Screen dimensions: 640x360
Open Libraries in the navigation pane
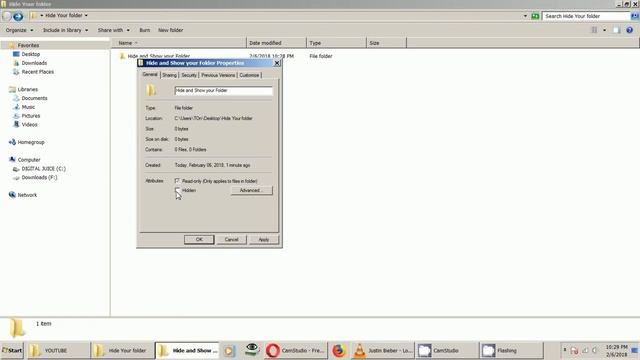click(27, 89)
